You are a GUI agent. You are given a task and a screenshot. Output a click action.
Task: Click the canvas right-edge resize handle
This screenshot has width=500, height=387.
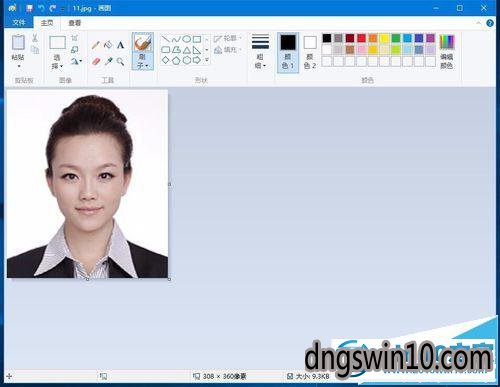[169, 184]
